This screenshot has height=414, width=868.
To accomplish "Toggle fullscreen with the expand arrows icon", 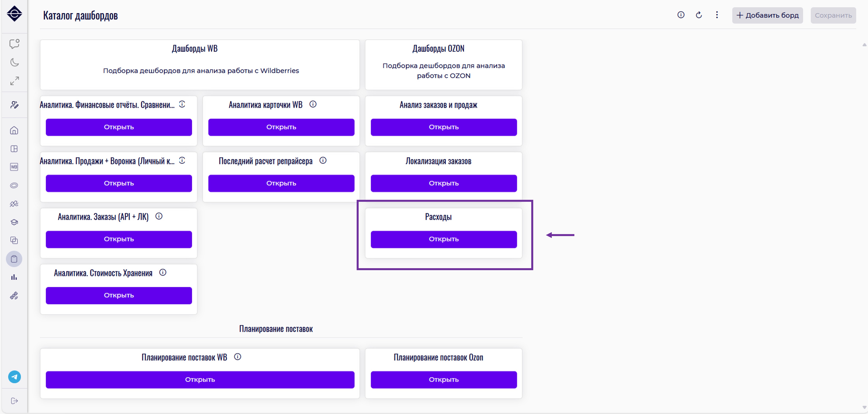I will pos(14,81).
